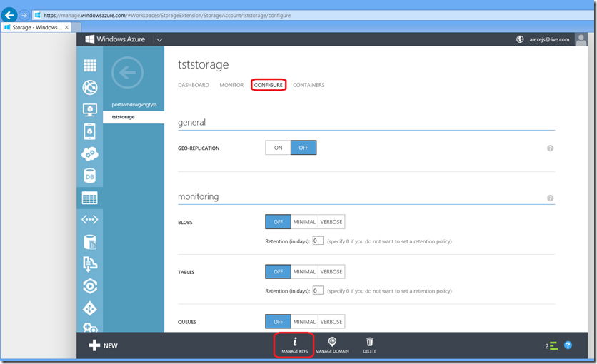
Task: Switch to the CONTAINERS tab
Action: [308, 85]
